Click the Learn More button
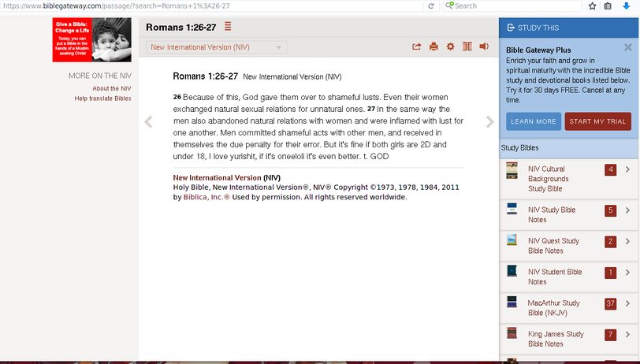 pyautogui.click(x=534, y=121)
